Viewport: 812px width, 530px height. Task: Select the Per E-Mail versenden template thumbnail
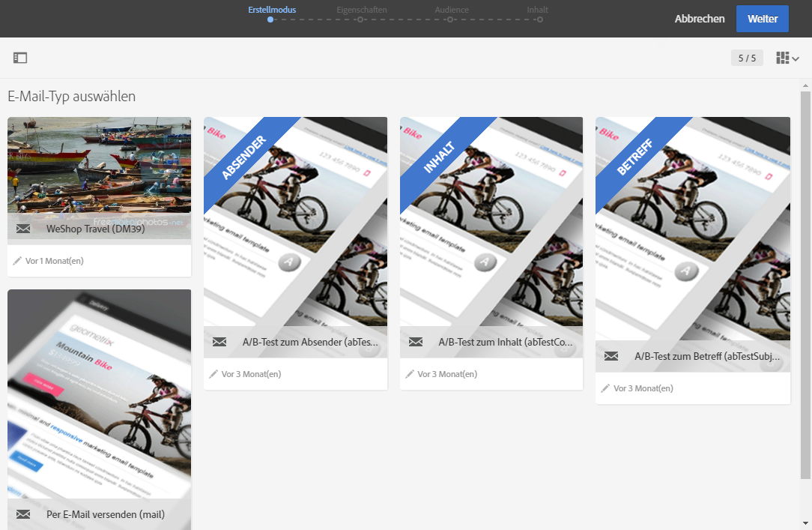[x=100, y=409]
